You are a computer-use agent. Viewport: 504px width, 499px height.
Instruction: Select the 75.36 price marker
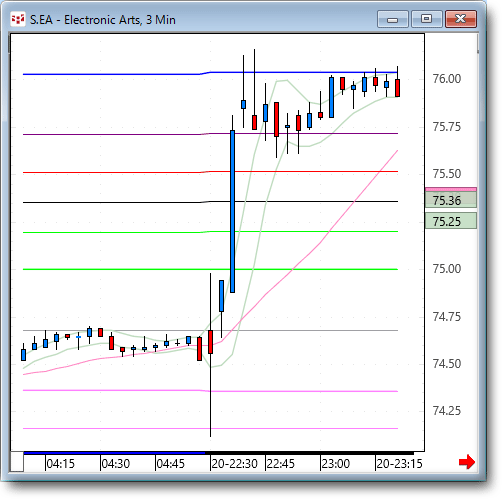tap(451, 200)
